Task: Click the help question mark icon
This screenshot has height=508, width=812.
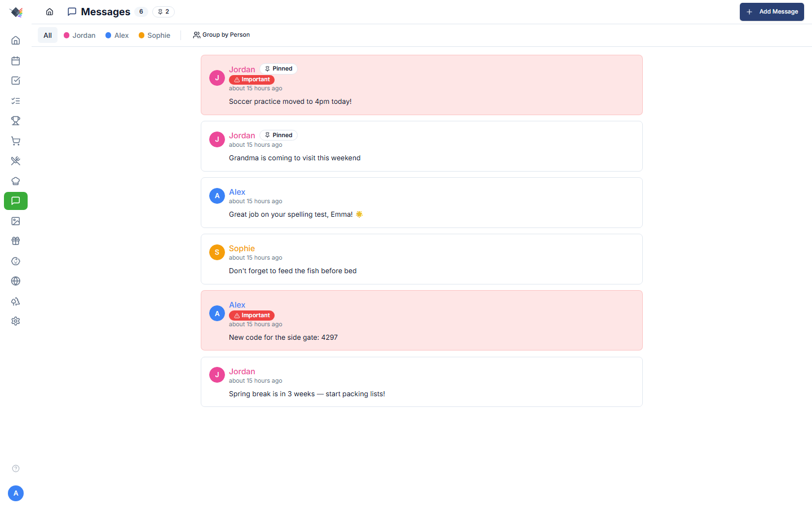Action: 16,468
